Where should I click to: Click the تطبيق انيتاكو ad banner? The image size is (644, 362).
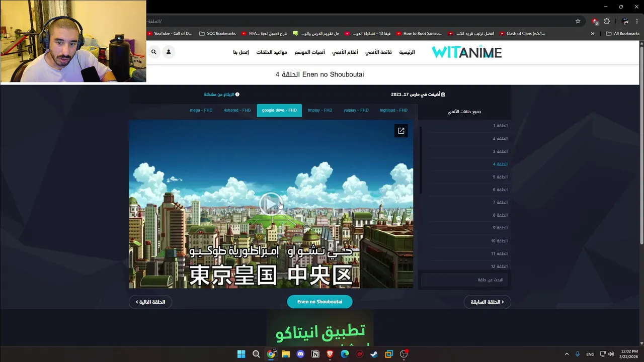(x=320, y=328)
